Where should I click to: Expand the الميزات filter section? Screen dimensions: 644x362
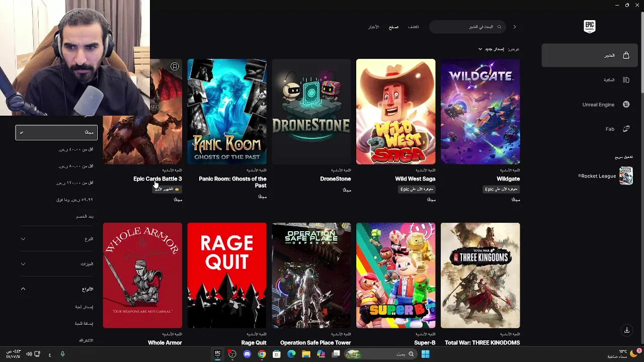pyautogui.click(x=56, y=263)
